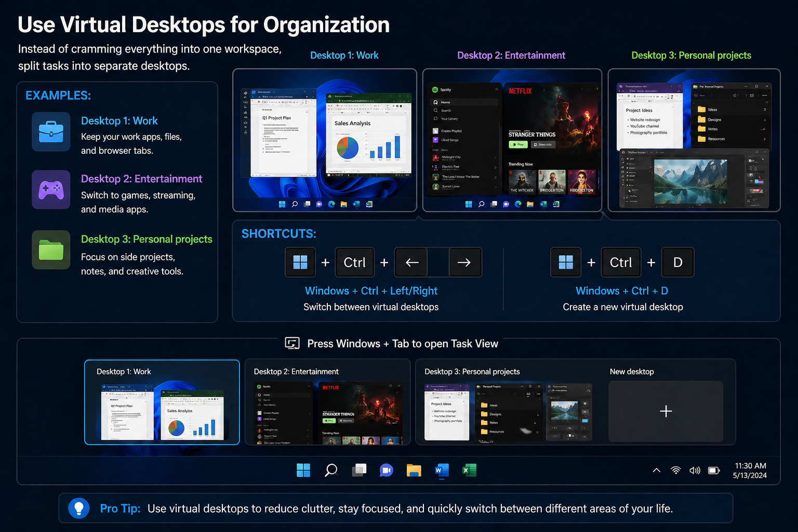
Task: Click Desktop 2: Entertainment heading above previews
Action: (x=511, y=55)
